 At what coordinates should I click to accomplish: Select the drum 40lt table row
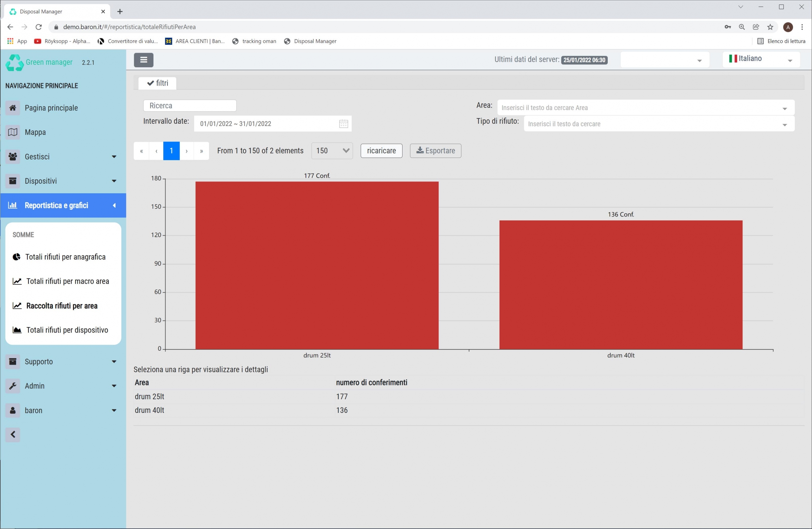point(469,410)
